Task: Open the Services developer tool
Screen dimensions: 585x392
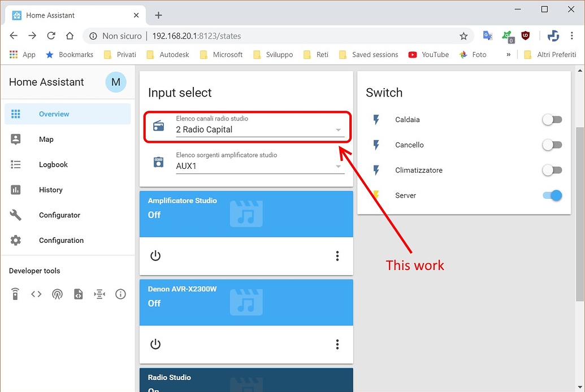Action: tap(15, 294)
